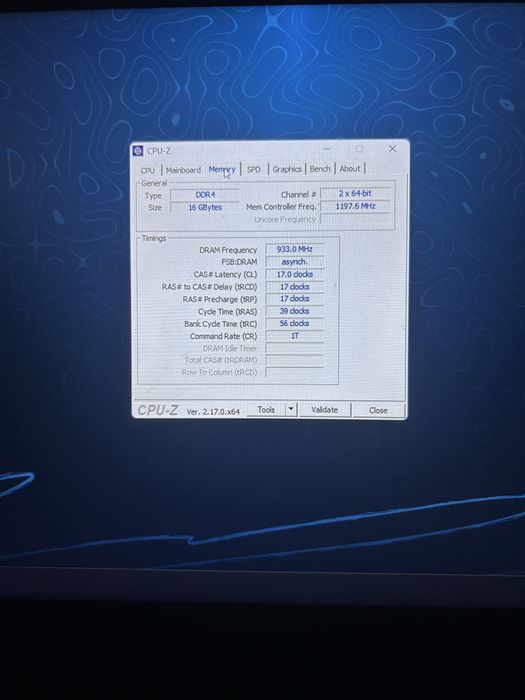Image resolution: width=525 pixels, height=700 pixels.
Task: Click the CPU-Z logo in footer
Action: click(x=158, y=410)
